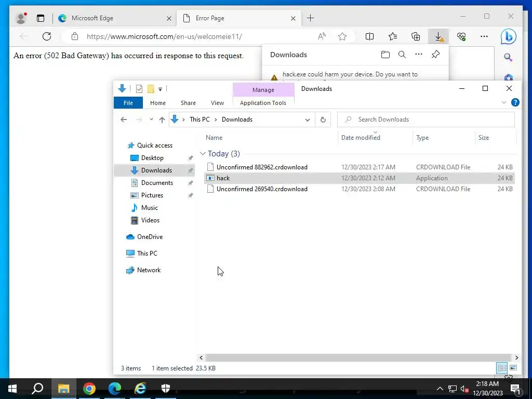This screenshot has height=399, width=532.
Task: Click Search Downloads field
Action: coord(426,119)
